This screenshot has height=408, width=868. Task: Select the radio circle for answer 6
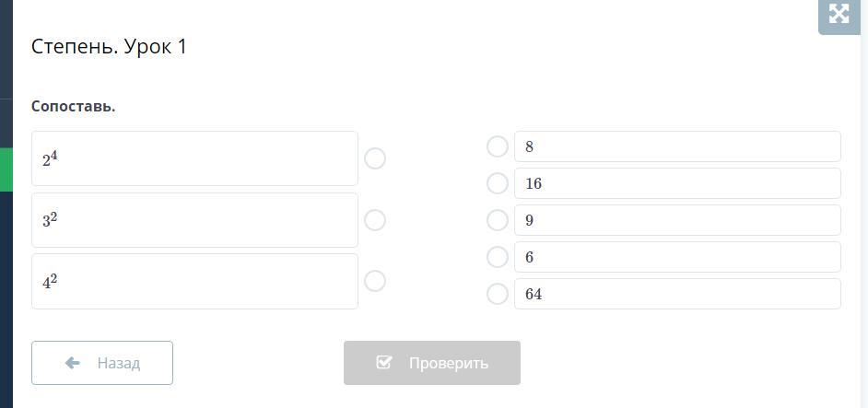click(498, 257)
